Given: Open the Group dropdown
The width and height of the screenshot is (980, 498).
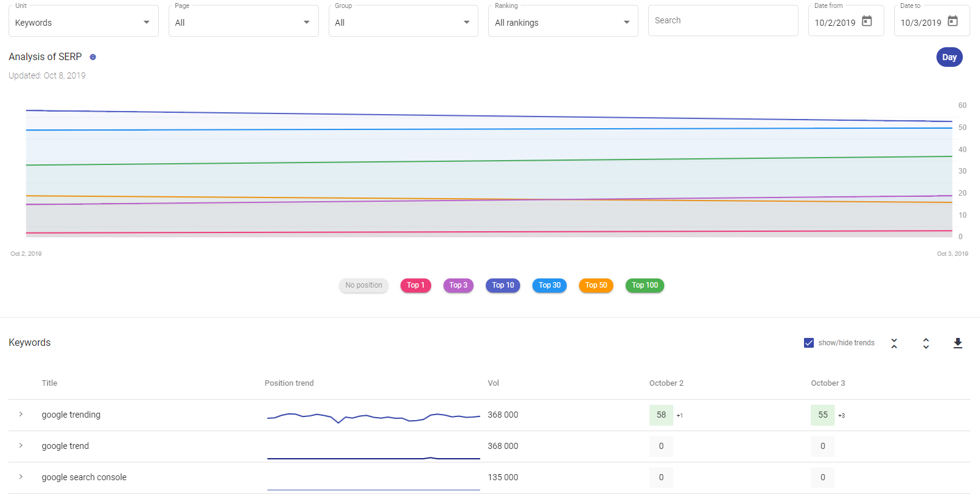Looking at the screenshot, I should coord(403,23).
